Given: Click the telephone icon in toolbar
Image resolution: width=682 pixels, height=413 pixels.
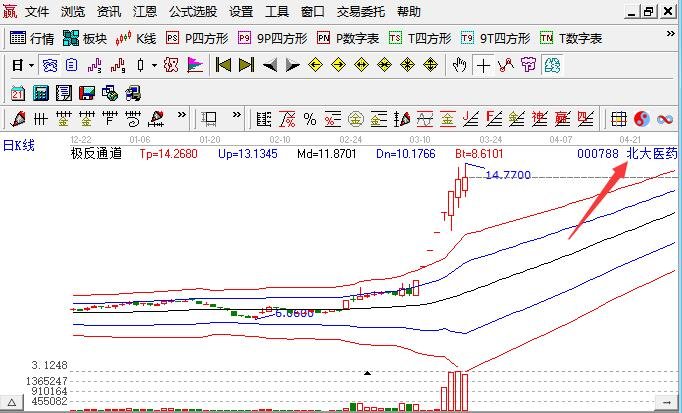Looking at the screenshot, I should 50,66.
